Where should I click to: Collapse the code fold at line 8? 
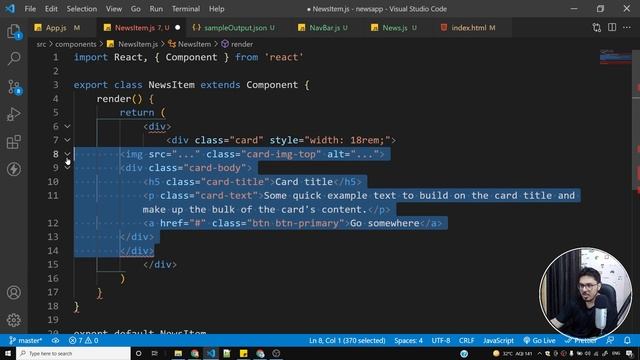click(67, 154)
